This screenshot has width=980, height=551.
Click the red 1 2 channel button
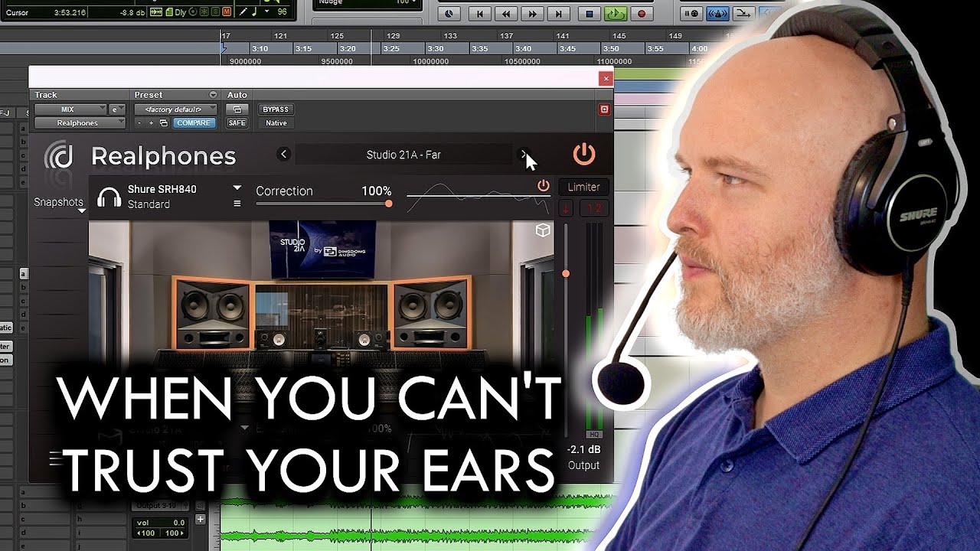594,208
